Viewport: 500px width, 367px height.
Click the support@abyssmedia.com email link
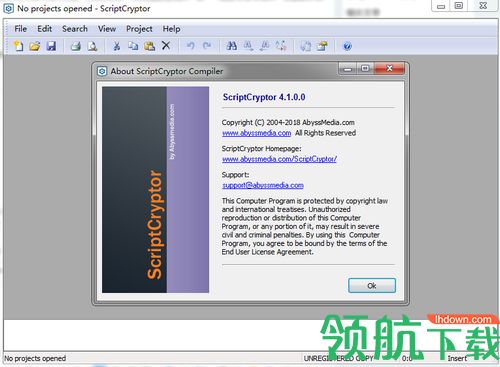pos(263,185)
